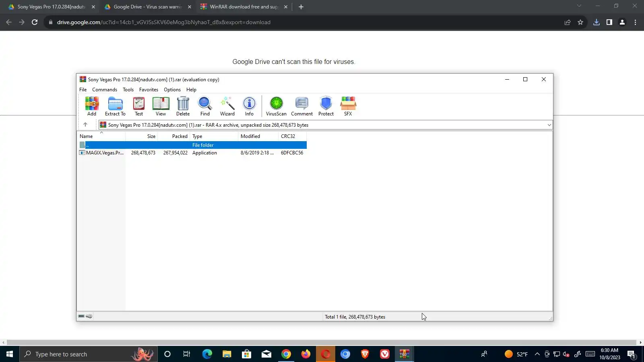Image resolution: width=644 pixels, height=362 pixels.
Task: Click the taskbar search box
Action: pos(88,354)
